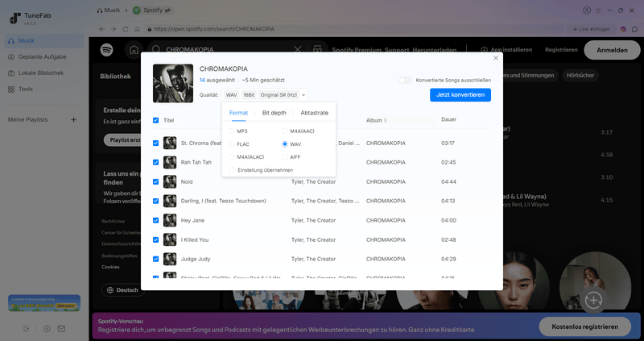The height and width of the screenshot is (341, 644).
Task: Uncheck the Noid track checkbox
Action: (x=155, y=182)
